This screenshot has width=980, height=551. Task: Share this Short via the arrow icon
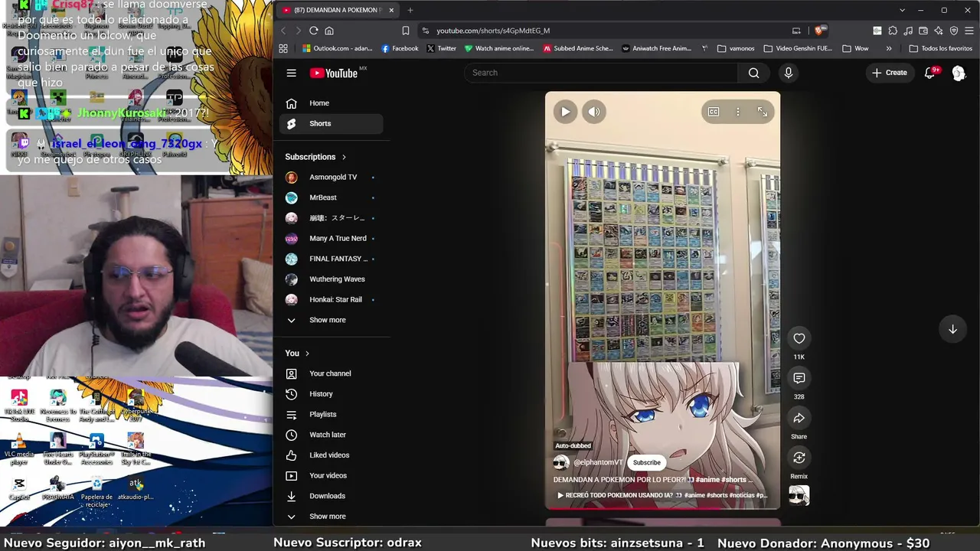click(x=799, y=418)
